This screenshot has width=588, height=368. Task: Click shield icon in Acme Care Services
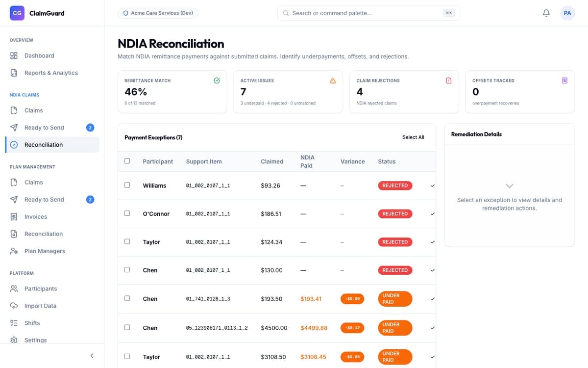pyautogui.click(x=126, y=13)
